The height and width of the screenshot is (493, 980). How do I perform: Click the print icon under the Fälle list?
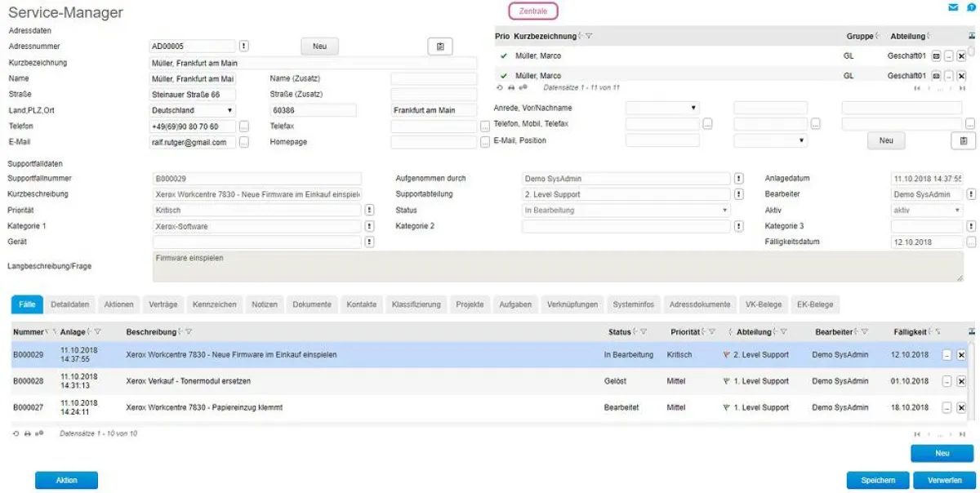(26, 432)
